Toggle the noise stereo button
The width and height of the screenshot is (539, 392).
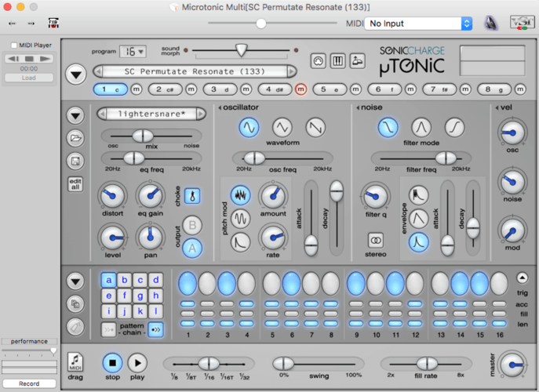pyautogui.click(x=376, y=240)
